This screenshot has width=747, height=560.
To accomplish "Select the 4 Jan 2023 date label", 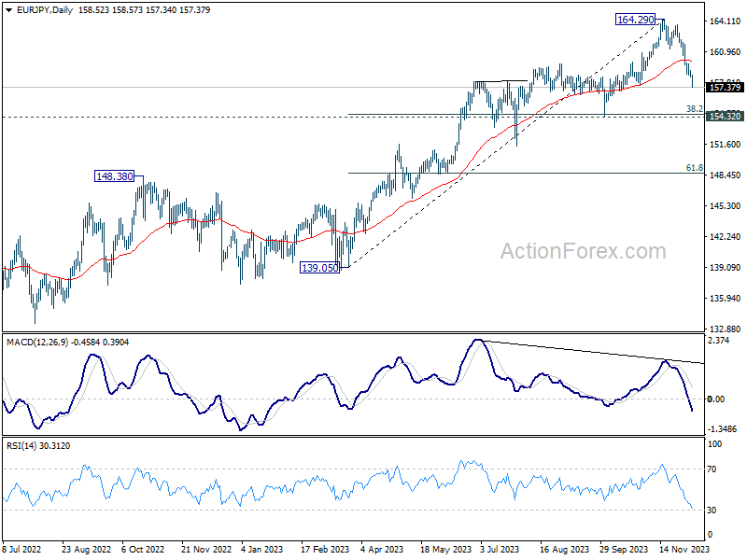I will pos(262,549).
